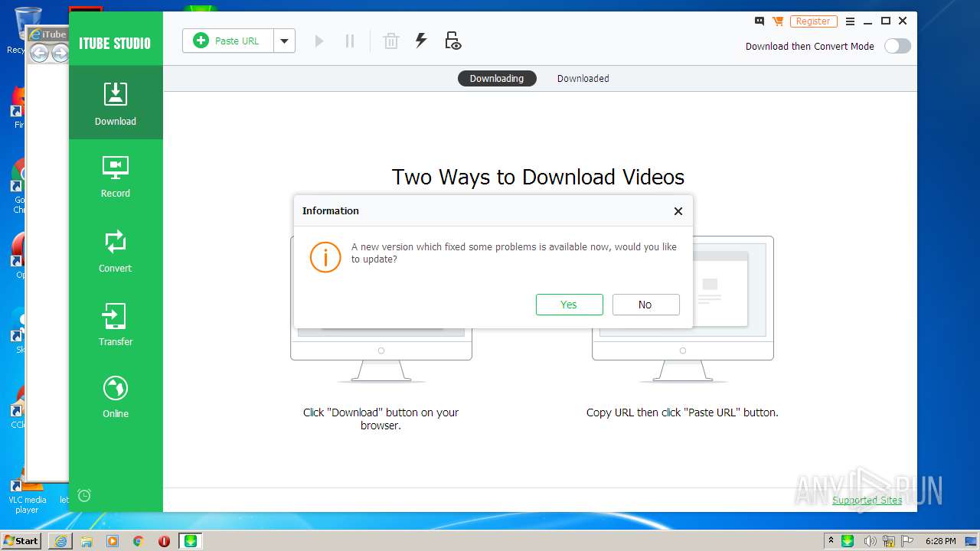Click the iTube Studio taskbar button
Viewport: 980px width, 551px height.
pos(191,541)
